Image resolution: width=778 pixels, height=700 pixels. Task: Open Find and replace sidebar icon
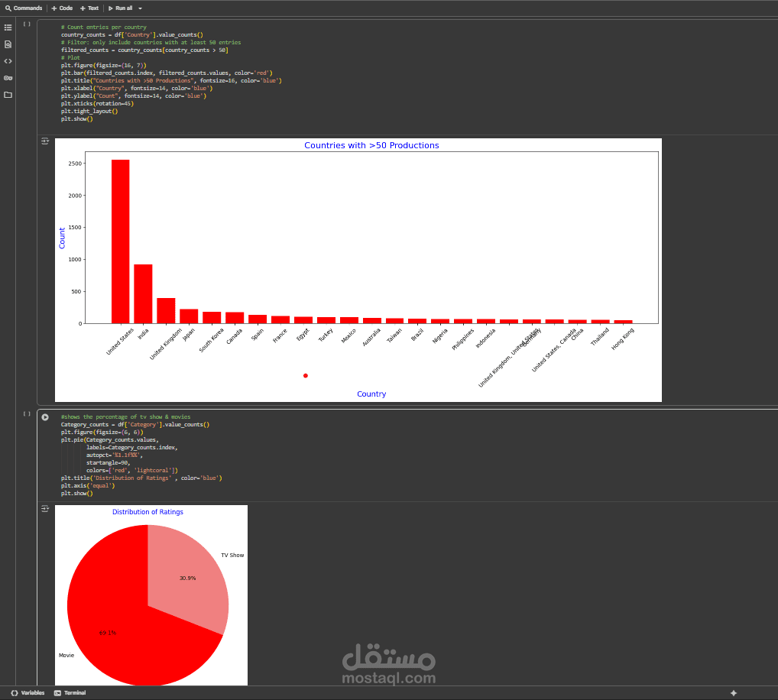(x=8, y=44)
